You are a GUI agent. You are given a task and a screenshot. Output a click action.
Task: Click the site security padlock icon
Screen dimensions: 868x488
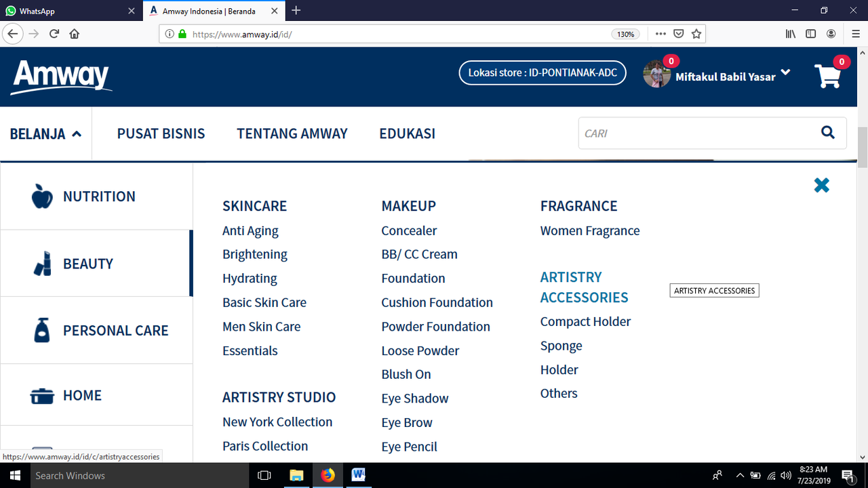(182, 34)
